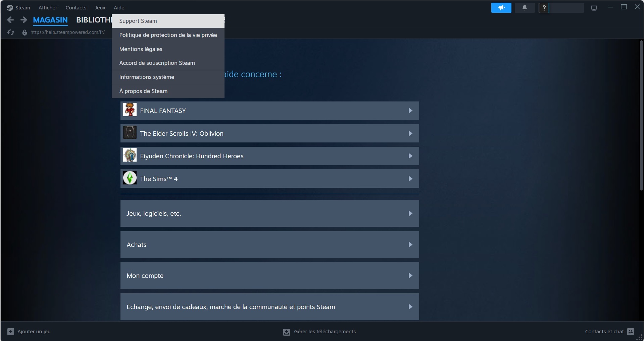This screenshot has height=341, width=644.
Task: Click the help.steampowered.com URL field
Action: click(x=67, y=32)
